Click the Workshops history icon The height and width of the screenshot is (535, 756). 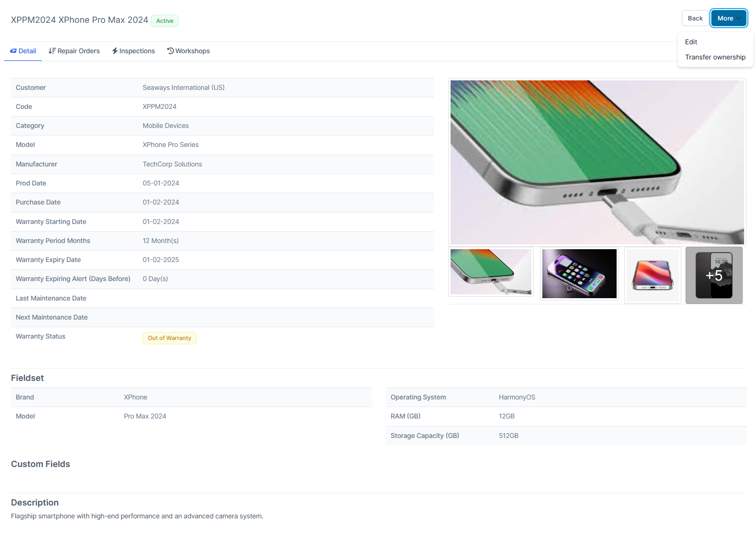[170, 51]
